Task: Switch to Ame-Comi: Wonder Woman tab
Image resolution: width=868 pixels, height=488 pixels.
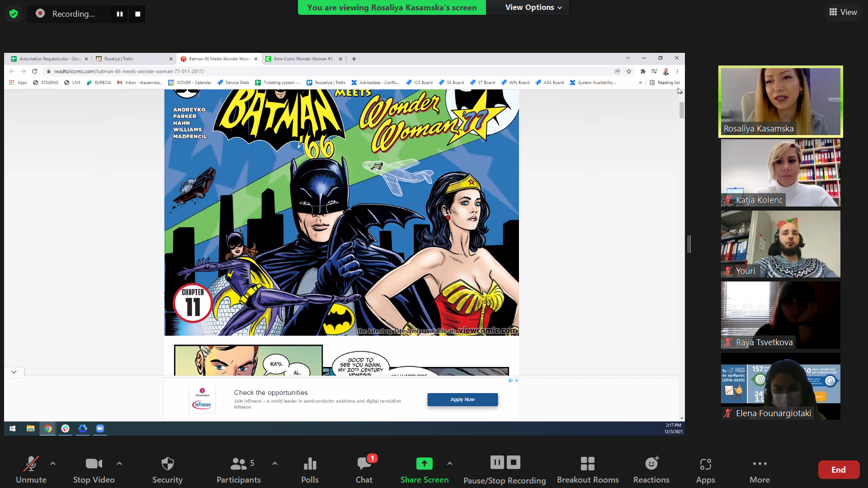Action: click(x=302, y=59)
